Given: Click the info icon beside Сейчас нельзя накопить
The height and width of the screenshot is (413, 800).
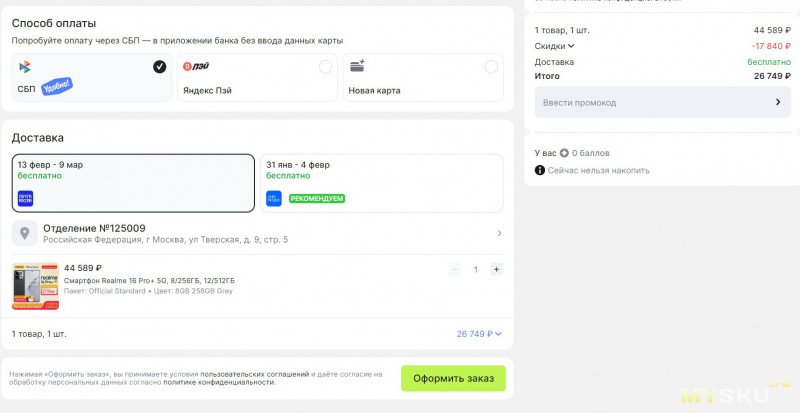Looking at the screenshot, I should coord(540,170).
